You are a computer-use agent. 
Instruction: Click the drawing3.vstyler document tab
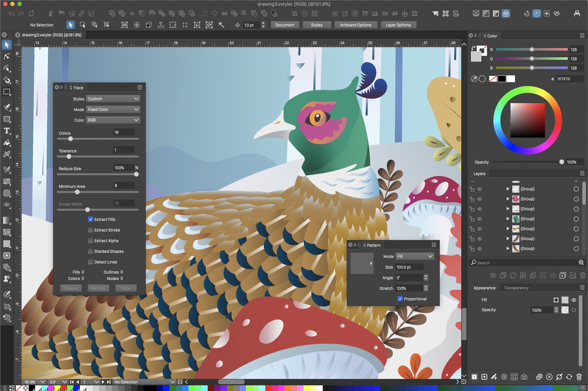pyautogui.click(x=51, y=35)
